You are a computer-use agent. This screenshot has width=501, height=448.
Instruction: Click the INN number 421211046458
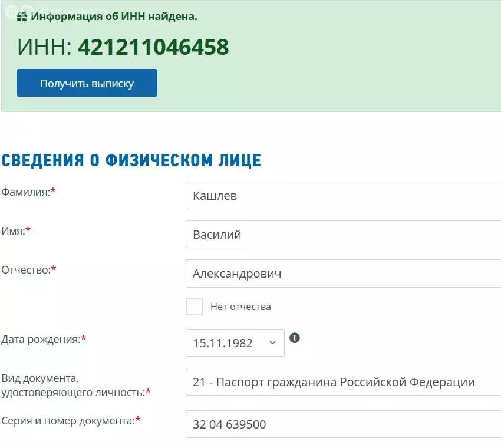pos(153,47)
